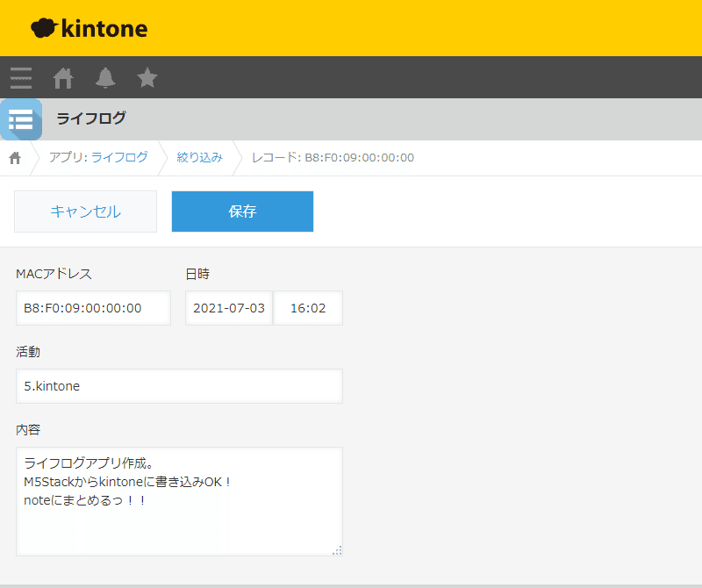702x588 pixels.
Task: Focus the MACアドレス input field
Action: (93, 308)
